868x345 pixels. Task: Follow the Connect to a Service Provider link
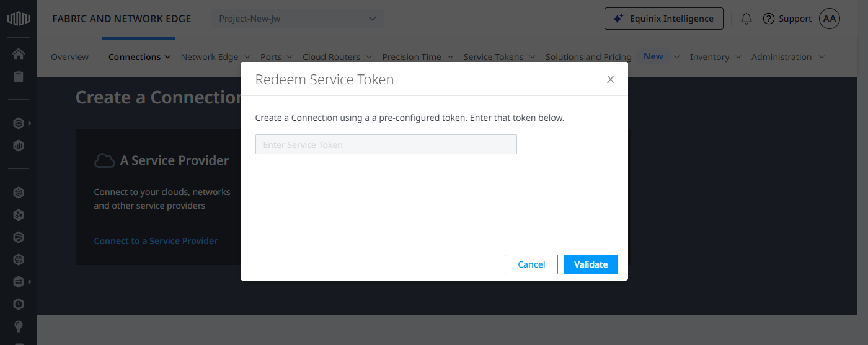click(156, 241)
